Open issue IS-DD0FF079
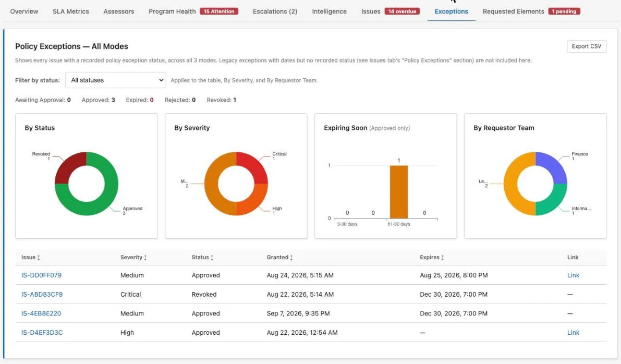621x364 pixels. click(41, 275)
